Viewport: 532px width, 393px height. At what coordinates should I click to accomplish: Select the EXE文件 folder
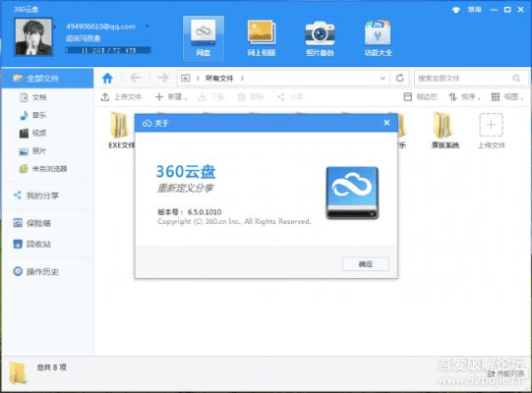(121, 131)
